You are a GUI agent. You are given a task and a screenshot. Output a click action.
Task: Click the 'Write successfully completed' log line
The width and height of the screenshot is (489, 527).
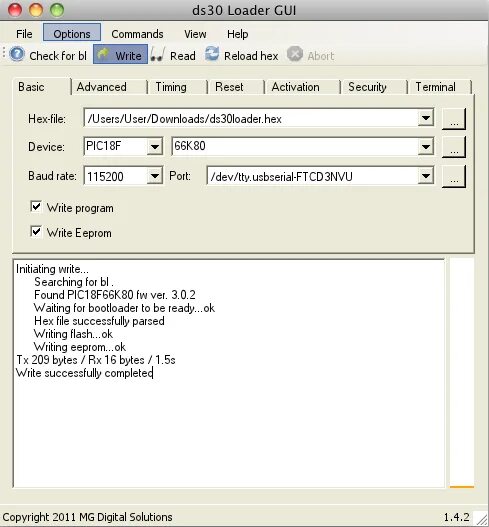click(84, 373)
